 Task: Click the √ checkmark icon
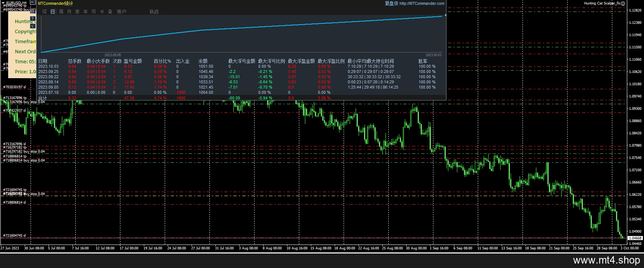tap(32, 26)
